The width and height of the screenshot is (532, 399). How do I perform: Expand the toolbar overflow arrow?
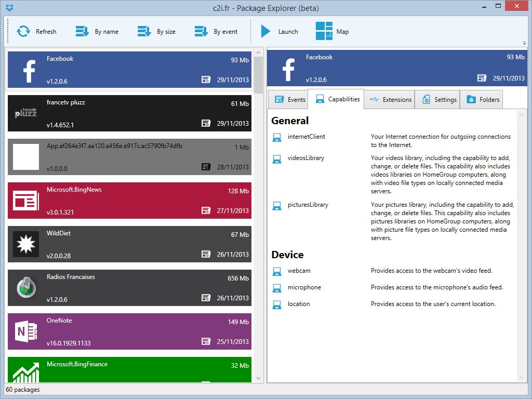point(524,43)
